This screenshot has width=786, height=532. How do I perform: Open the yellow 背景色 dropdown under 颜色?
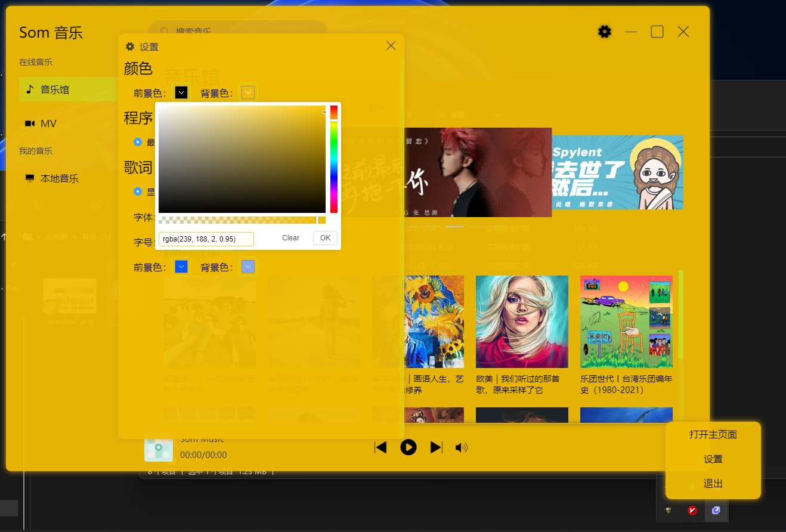[x=249, y=92]
